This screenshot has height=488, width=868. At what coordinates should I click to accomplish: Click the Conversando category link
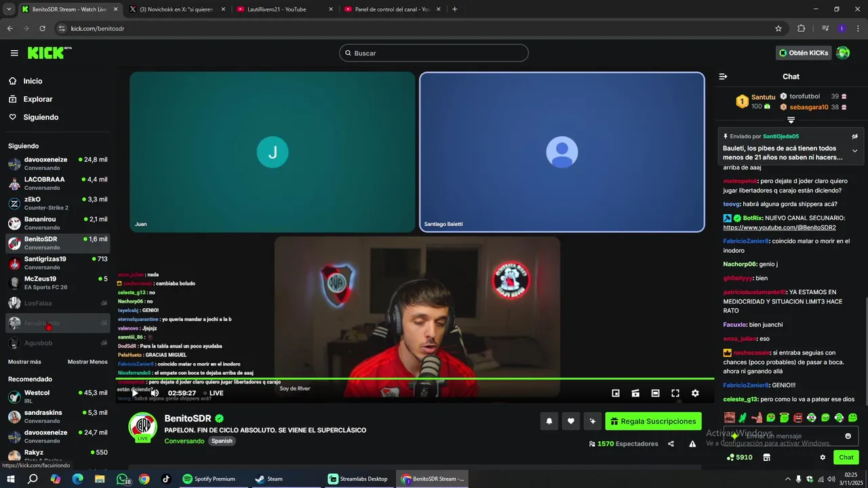[x=184, y=441]
